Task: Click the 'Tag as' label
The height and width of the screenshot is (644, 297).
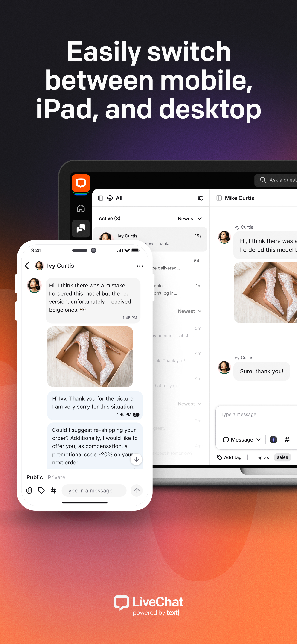Action: click(262, 457)
